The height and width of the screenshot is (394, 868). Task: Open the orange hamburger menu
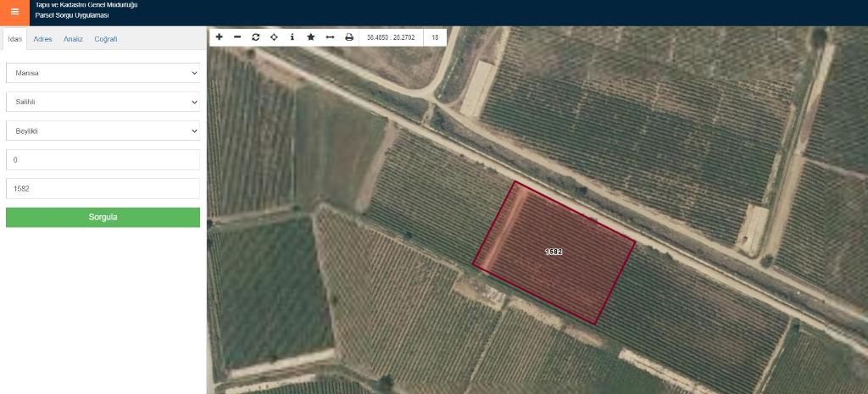click(x=14, y=12)
